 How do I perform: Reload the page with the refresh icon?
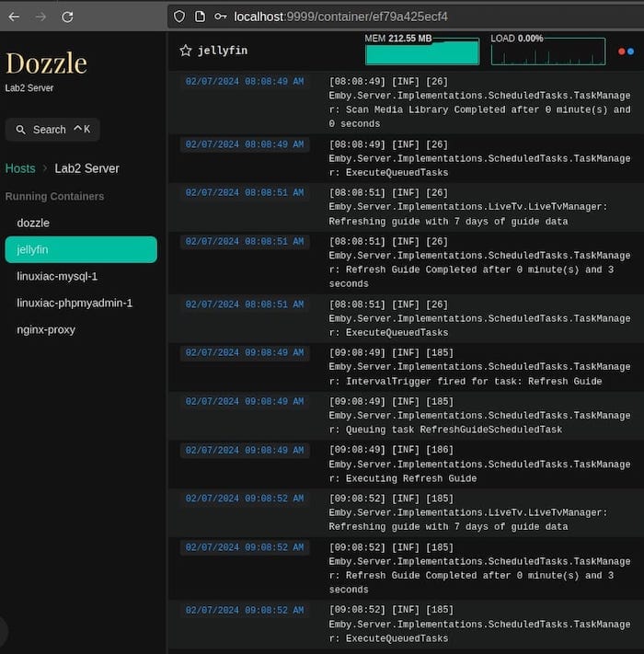[x=67, y=17]
